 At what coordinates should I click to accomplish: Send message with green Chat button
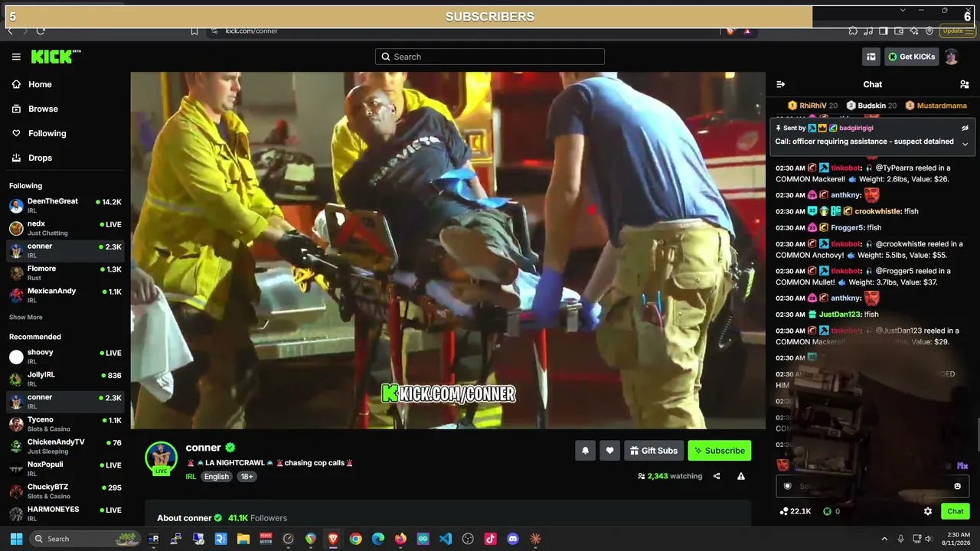click(x=955, y=511)
